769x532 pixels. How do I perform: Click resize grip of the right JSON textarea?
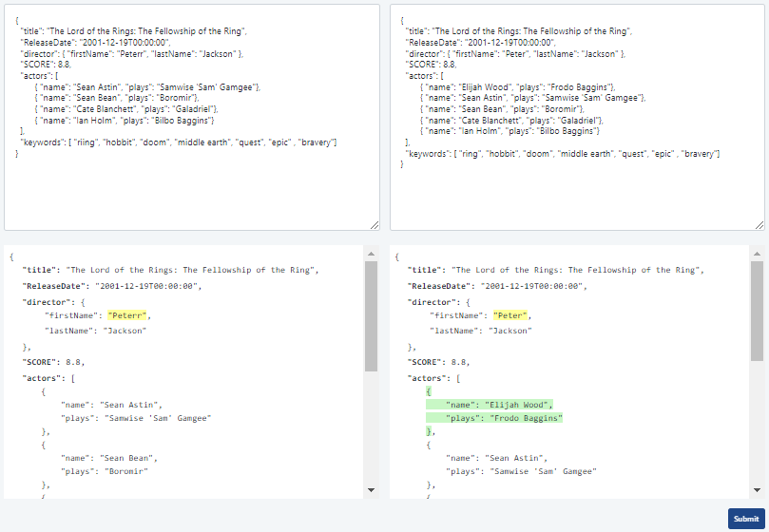click(759, 224)
